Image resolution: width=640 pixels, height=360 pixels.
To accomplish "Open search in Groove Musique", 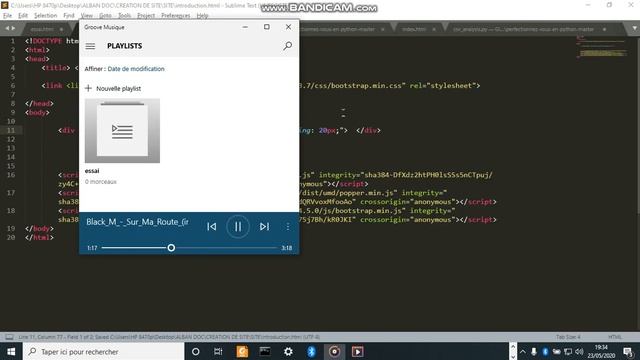I will point(287,46).
